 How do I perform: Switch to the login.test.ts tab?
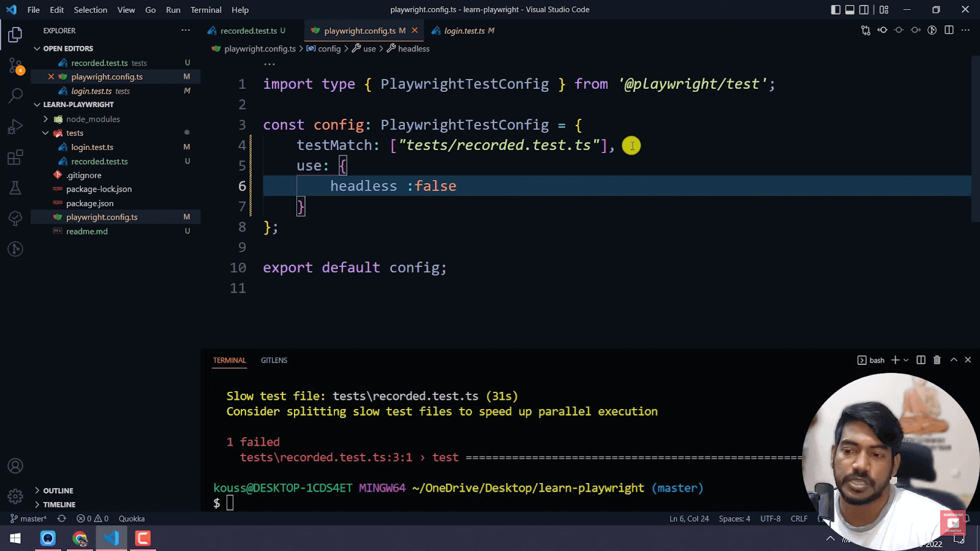click(464, 31)
